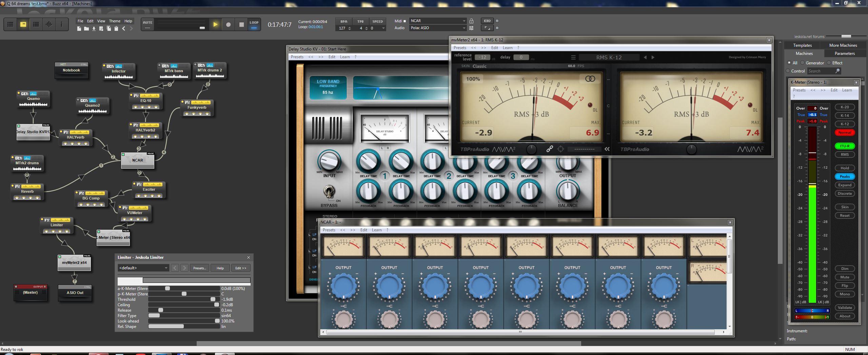Switch to the Parameters tab
The width and height of the screenshot is (868, 355).
[x=845, y=54]
